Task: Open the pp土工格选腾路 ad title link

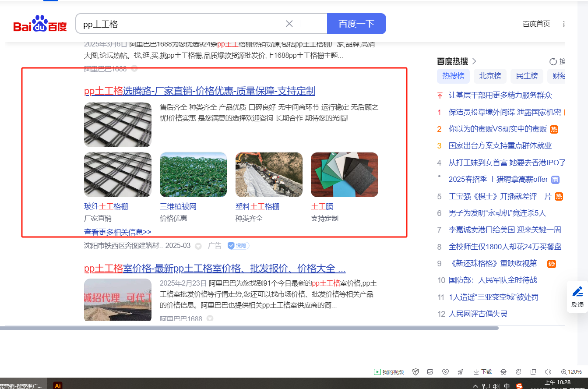Action: (x=200, y=91)
